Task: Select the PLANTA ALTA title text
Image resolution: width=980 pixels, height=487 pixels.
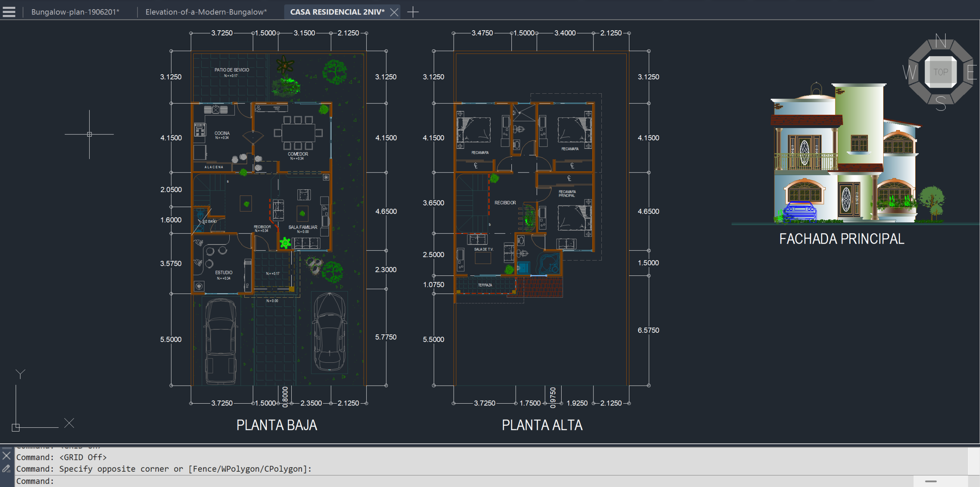Action: (542, 425)
